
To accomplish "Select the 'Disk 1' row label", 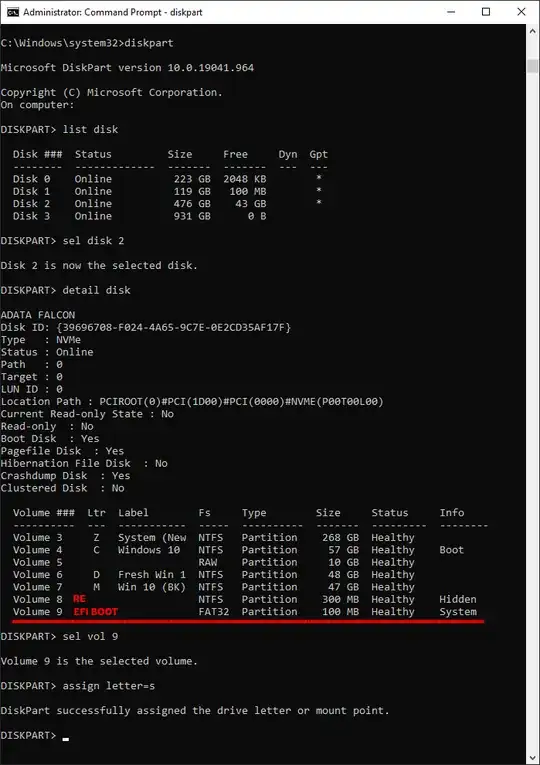I will (x=31, y=191).
